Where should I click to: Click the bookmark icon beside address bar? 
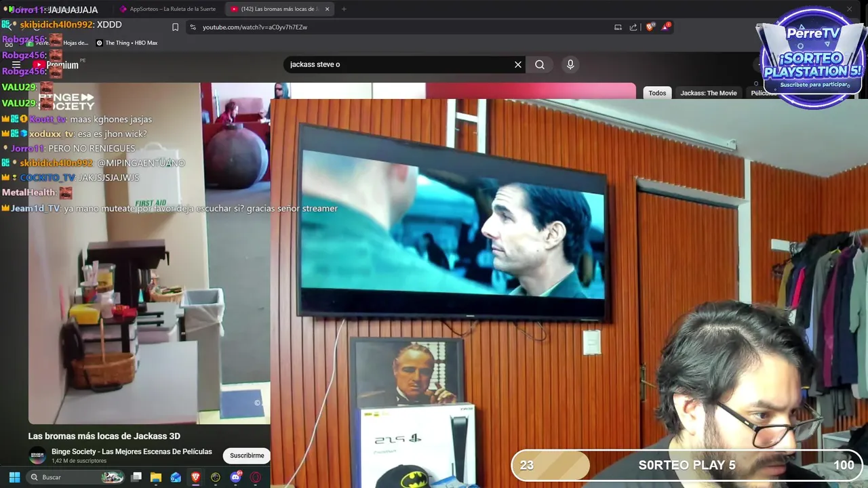(x=175, y=27)
